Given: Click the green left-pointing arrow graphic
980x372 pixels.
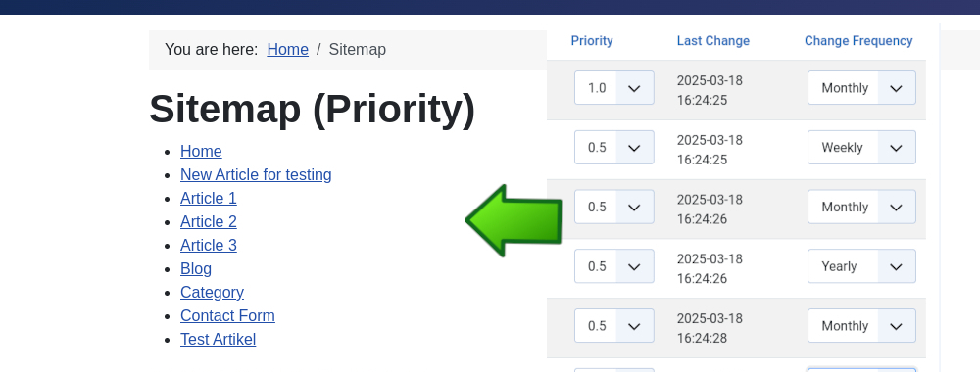Looking at the screenshot, I should click(514, 221).
